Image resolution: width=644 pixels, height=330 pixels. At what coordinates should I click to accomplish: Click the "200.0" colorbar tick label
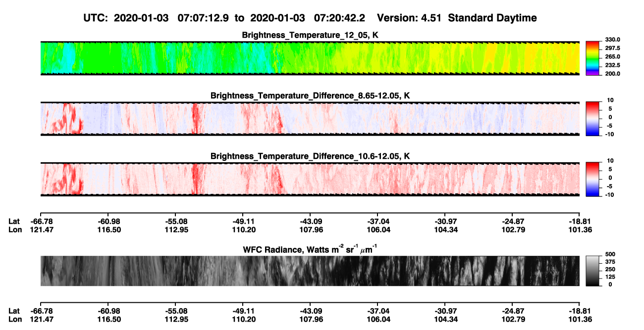click(612, 74)
